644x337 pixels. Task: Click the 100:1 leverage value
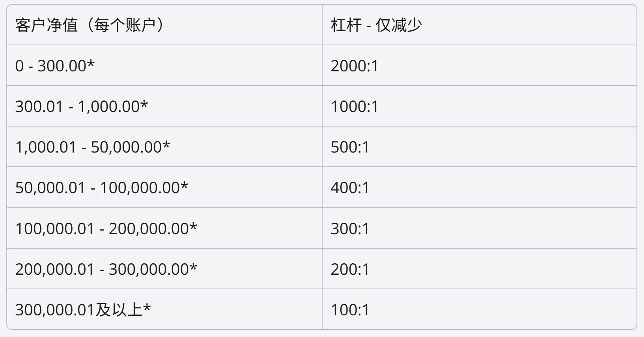350,310
